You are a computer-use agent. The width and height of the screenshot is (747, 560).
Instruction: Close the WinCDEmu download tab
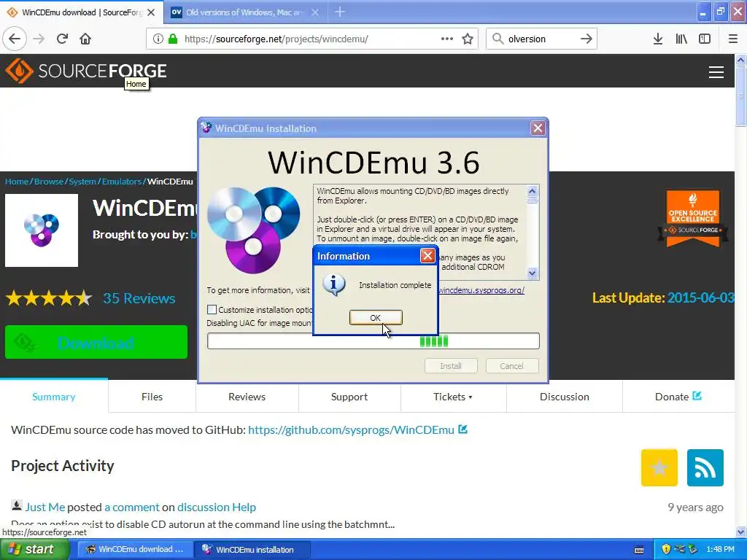tap(151, 12)
